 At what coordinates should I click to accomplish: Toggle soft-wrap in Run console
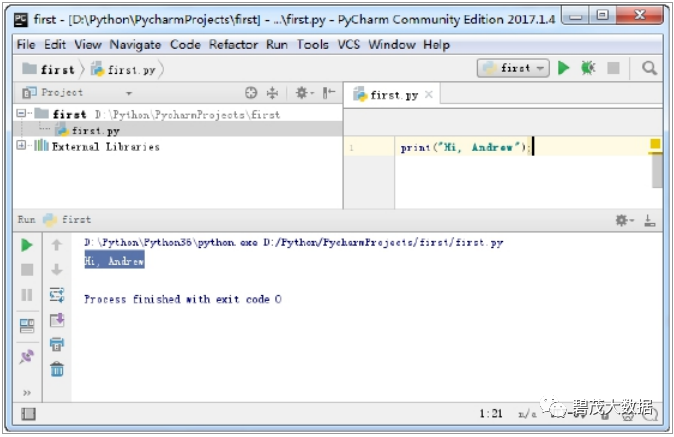pos(57,295)
